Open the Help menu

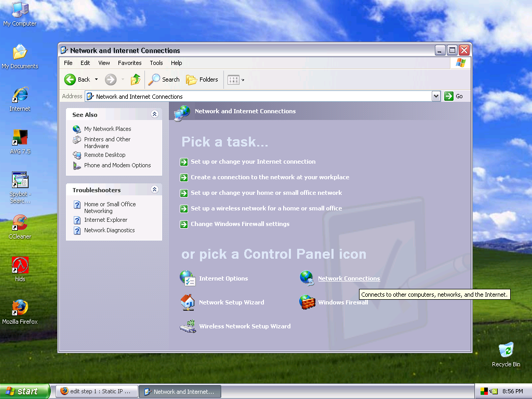pyautogui.click(x=177, y=63)
